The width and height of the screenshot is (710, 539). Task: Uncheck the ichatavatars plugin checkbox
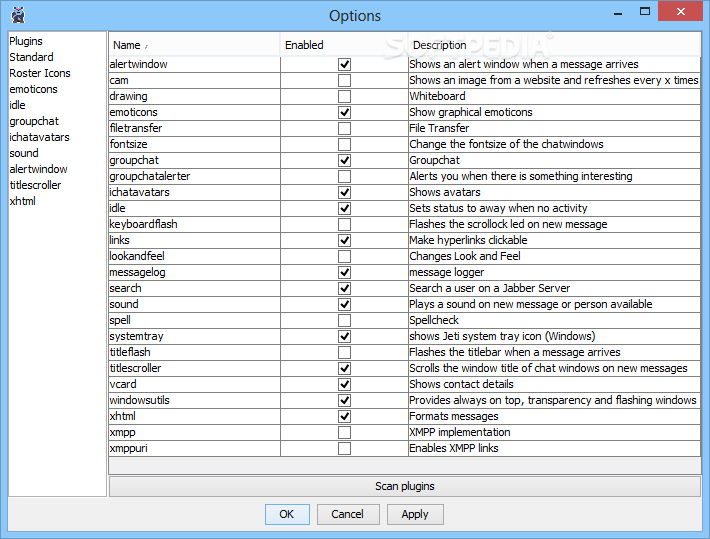point(344,192)
